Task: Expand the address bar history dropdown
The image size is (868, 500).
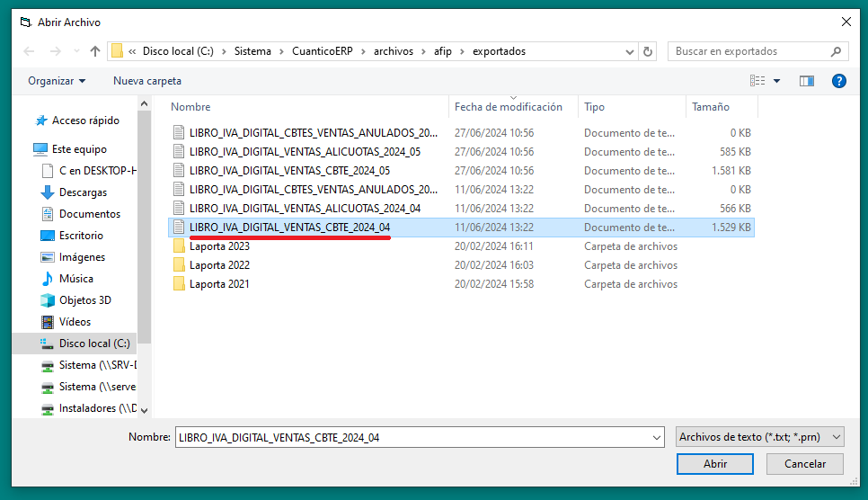Action: tap(630, 51)
